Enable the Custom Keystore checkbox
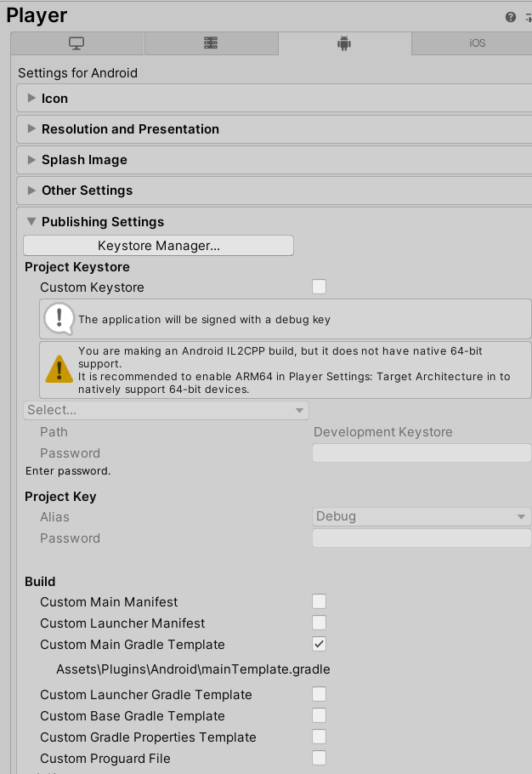 [319, 287]
